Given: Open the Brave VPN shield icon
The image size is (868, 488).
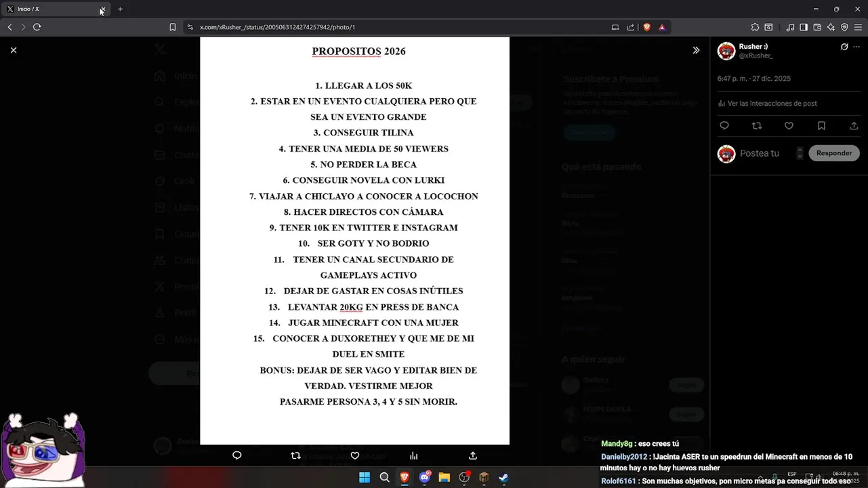Looking at the screenshot, I should [844, 27].
